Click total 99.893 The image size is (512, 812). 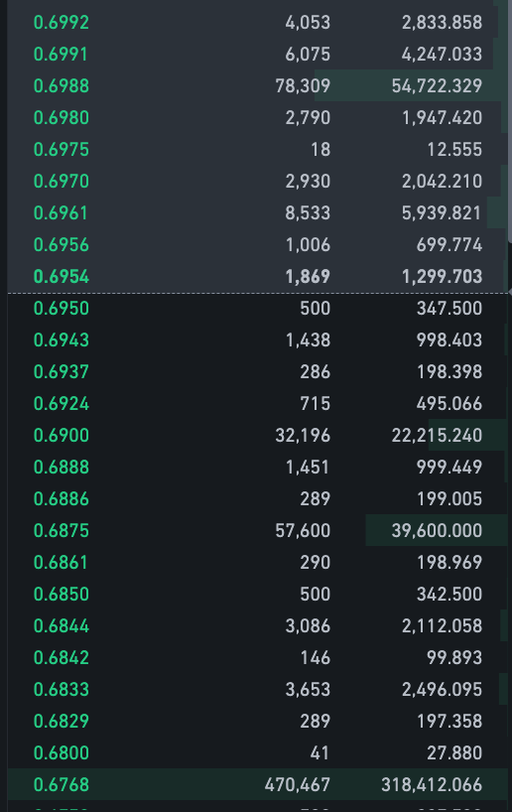(x=454, y=658)
